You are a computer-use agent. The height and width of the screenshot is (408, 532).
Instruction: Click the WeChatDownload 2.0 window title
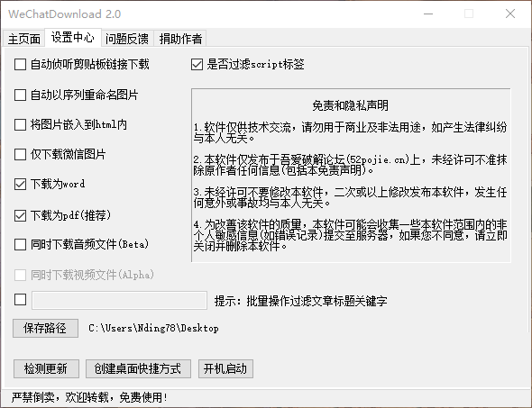64,14
